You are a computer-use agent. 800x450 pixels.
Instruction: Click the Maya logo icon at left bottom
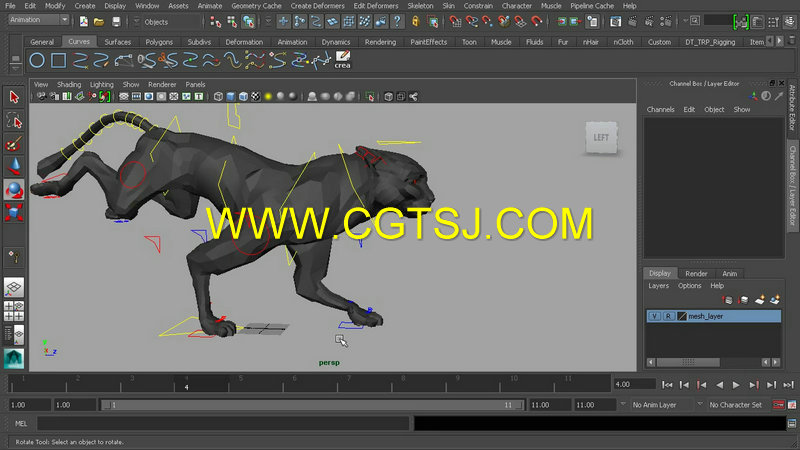(x=14, y=359)
